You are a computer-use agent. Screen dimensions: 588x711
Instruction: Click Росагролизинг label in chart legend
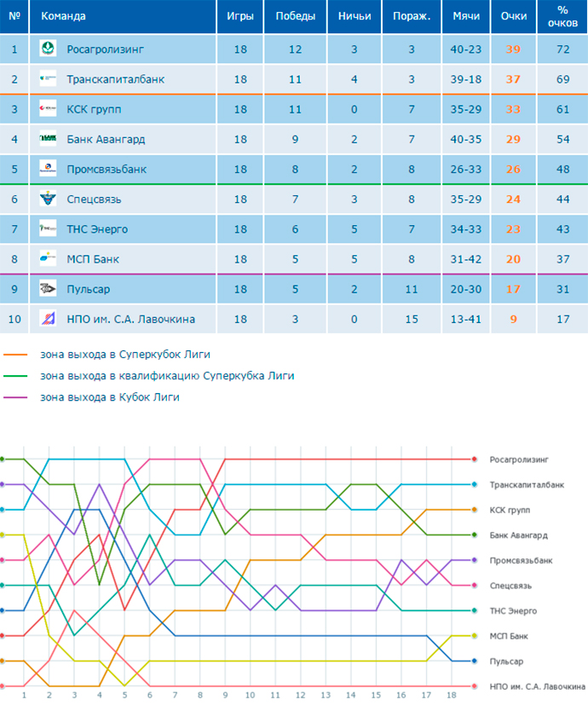[519, 460]
